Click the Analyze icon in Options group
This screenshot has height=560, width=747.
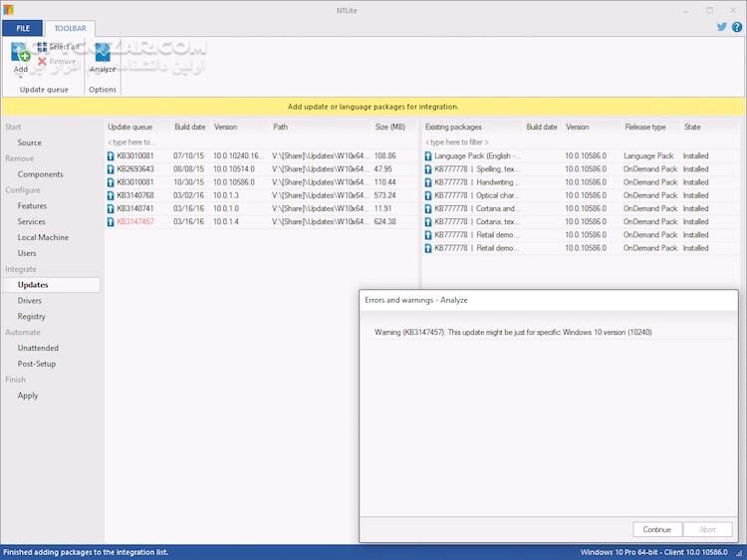(x=102, y=54)
